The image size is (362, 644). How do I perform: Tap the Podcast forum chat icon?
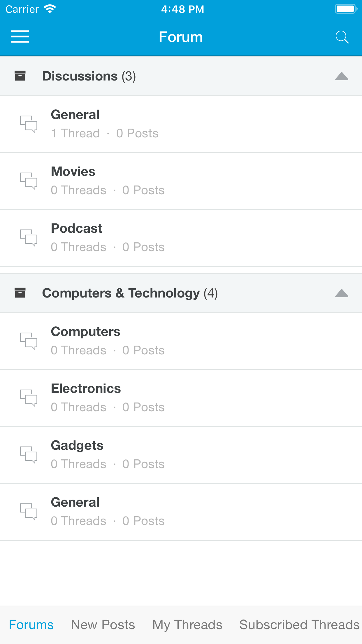[29, 238]
